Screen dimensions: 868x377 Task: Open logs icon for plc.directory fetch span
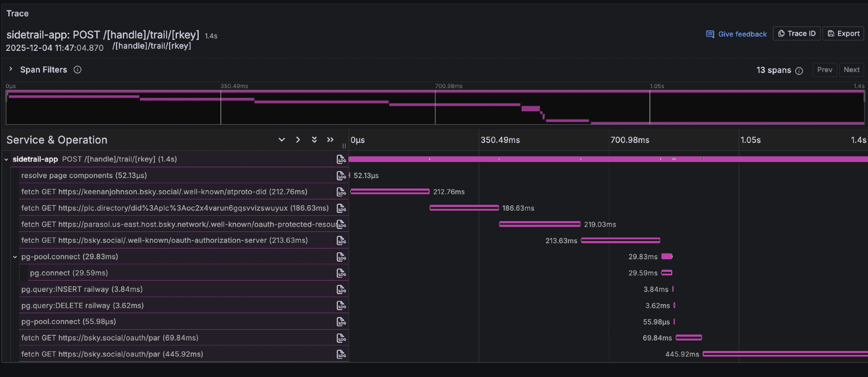tap(341, 208)
